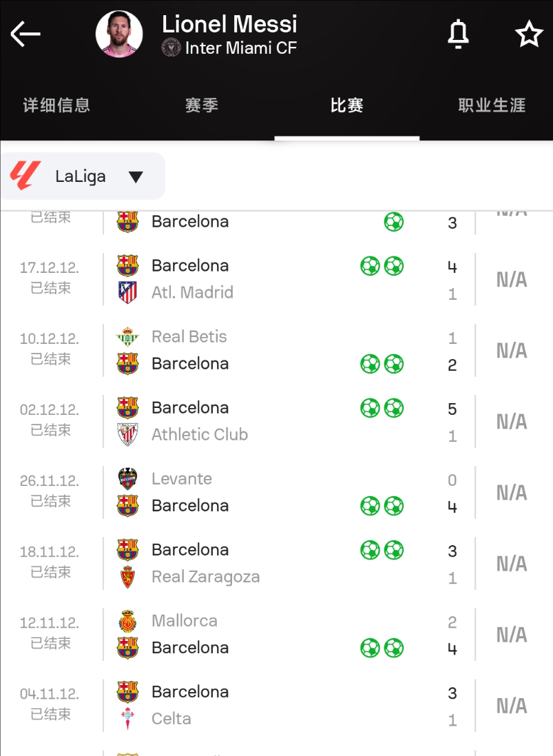Tap the Athletic Club crest

click(x=127, y=434)
